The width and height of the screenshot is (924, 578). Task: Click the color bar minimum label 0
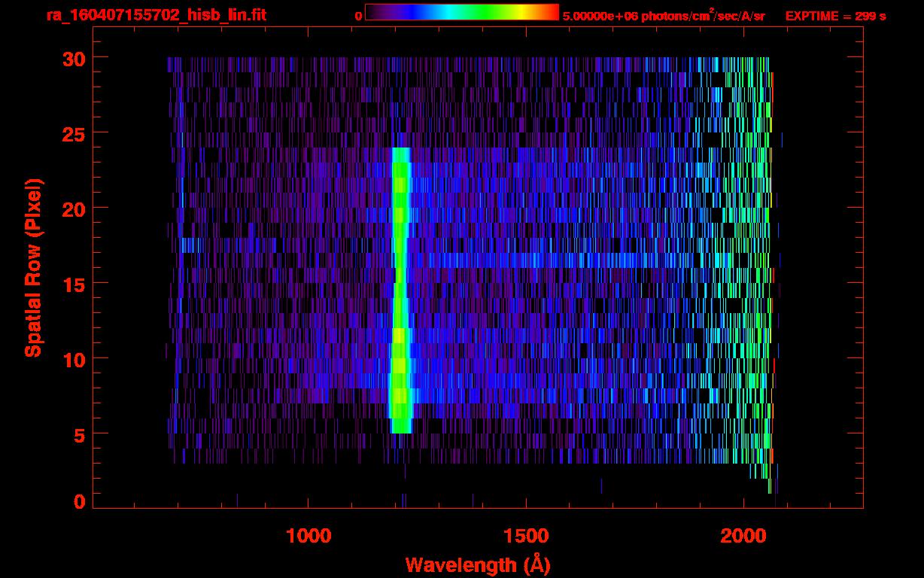(x=358, y=16)
